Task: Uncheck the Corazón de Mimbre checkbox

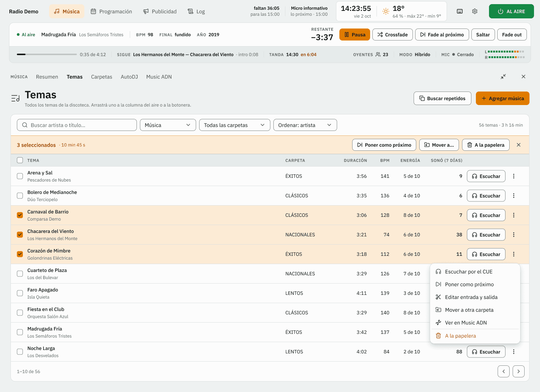Action: [20, 254]
